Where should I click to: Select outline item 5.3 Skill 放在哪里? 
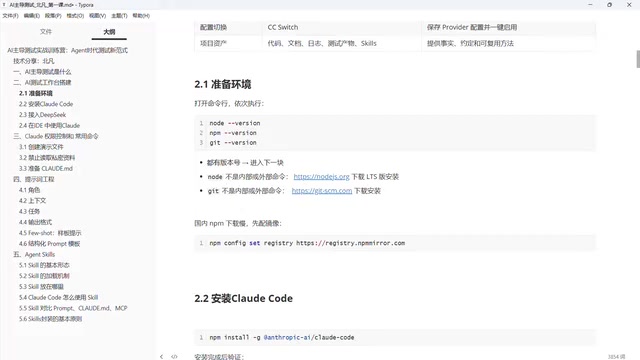point(41,287)
